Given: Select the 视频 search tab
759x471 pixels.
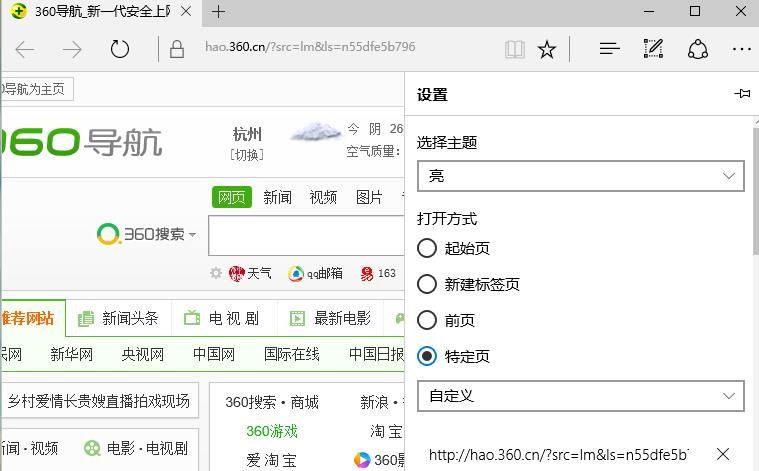Looking at the screenshot, I should [323, 197].
